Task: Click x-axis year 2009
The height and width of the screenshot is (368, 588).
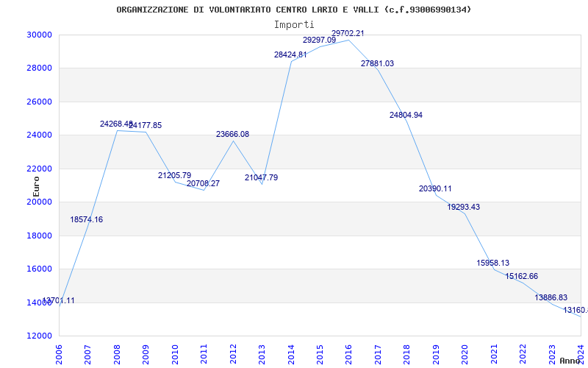Action: [146, 354]
